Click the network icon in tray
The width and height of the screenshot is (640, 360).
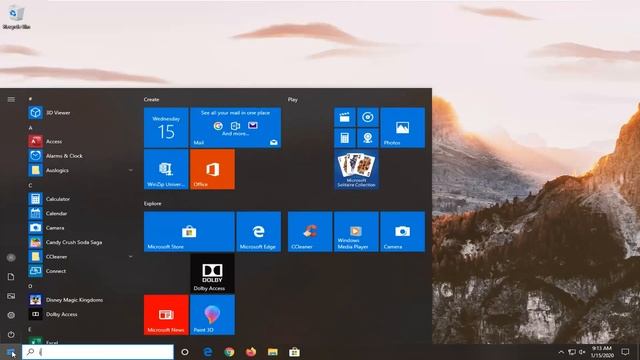[572, 352]
